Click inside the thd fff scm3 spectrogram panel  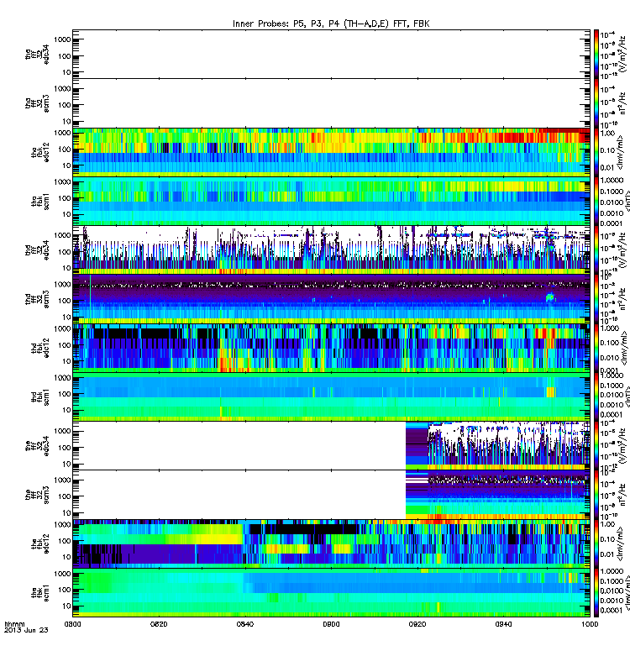(331, 299)
